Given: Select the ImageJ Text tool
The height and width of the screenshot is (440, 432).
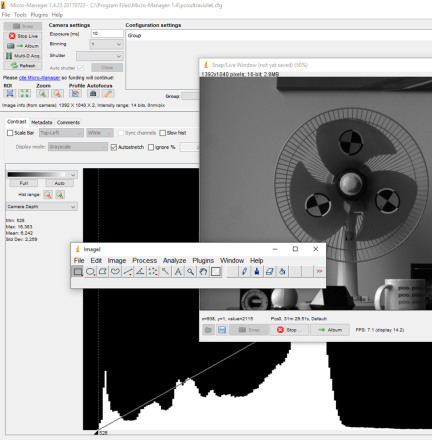Looking at the screenshot, I should click(x=178, y=272).
